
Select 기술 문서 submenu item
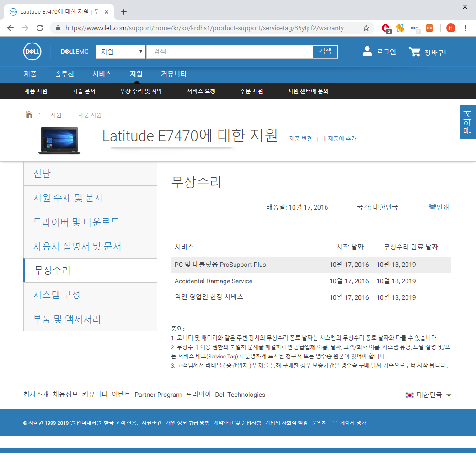(x=84, y=91)
